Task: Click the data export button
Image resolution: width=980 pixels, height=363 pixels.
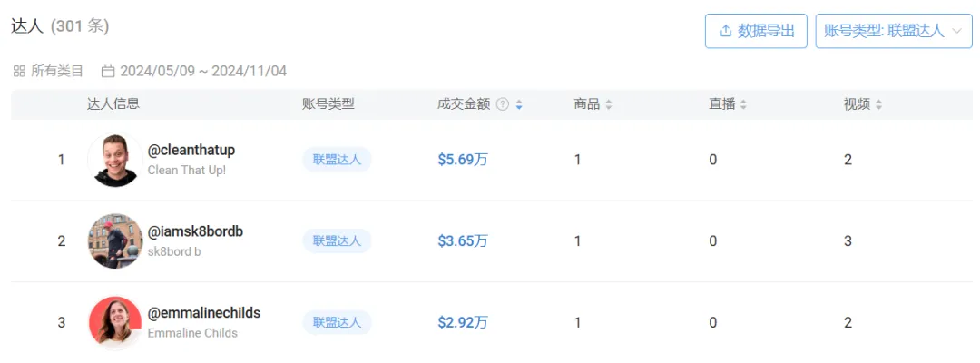Action: click(756, 31)
